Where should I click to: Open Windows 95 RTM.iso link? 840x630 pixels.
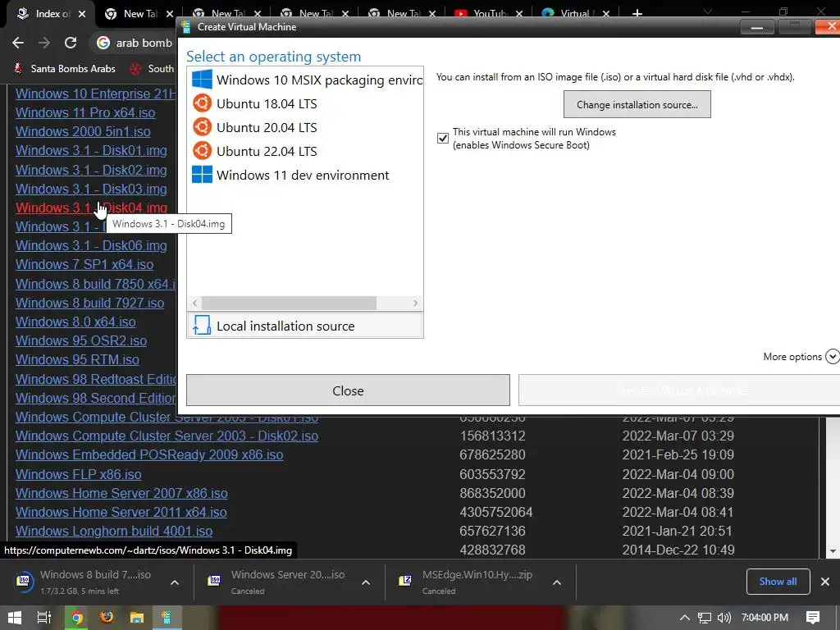click(x=77, y=360)
